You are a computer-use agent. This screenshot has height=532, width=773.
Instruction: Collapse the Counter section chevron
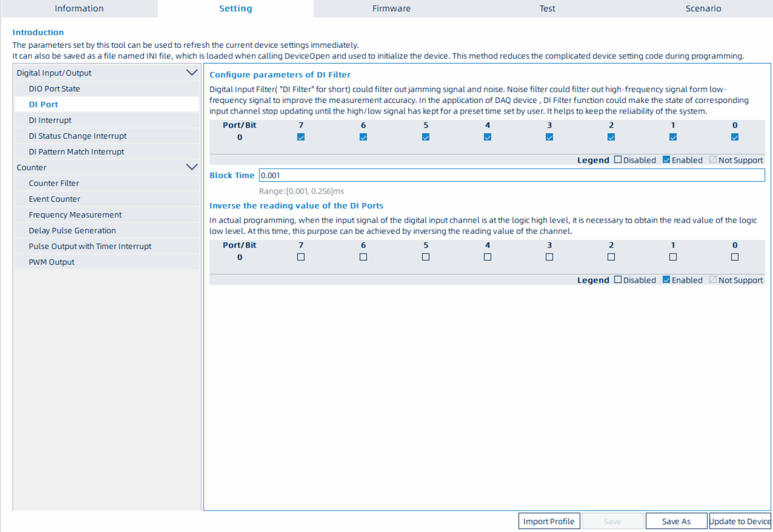191,167
